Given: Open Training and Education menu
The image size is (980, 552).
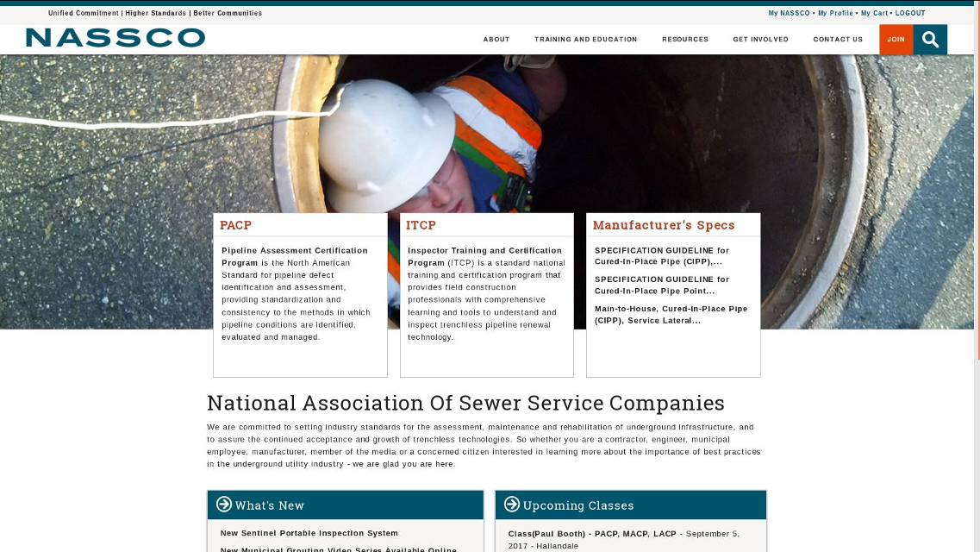Looking at the screenshot, I should [585, 40].
